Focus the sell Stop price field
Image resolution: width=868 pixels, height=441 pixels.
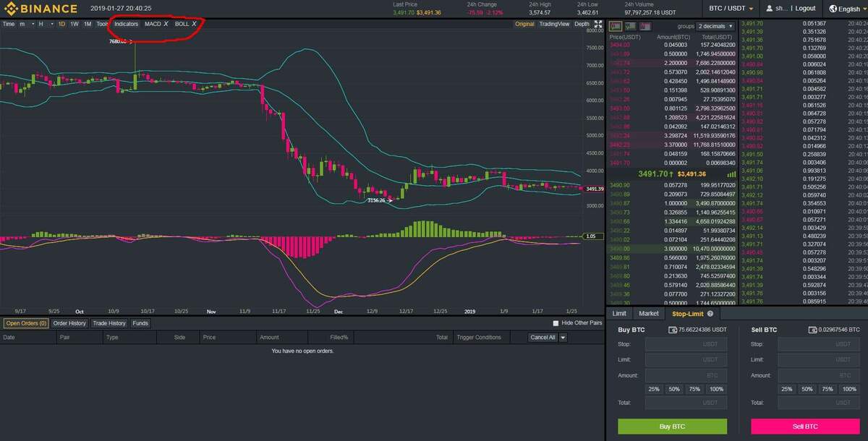(819, 344)
